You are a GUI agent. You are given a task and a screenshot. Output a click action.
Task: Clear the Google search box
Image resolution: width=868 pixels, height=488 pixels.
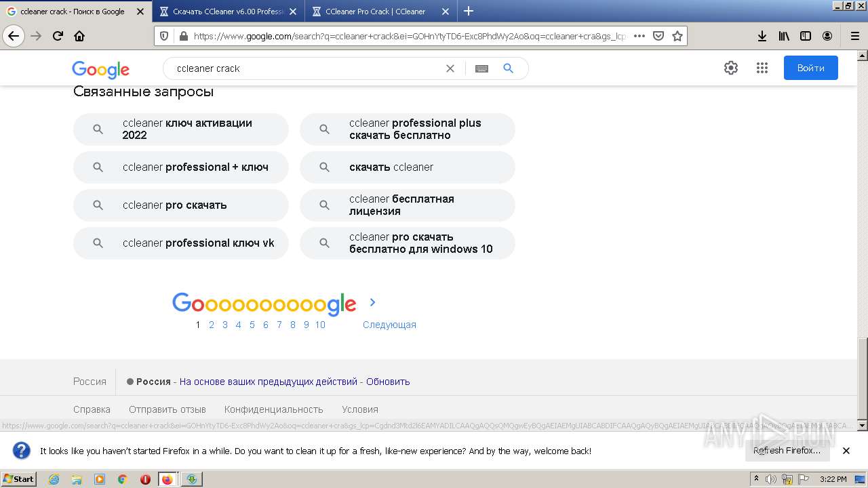(450, 68)
